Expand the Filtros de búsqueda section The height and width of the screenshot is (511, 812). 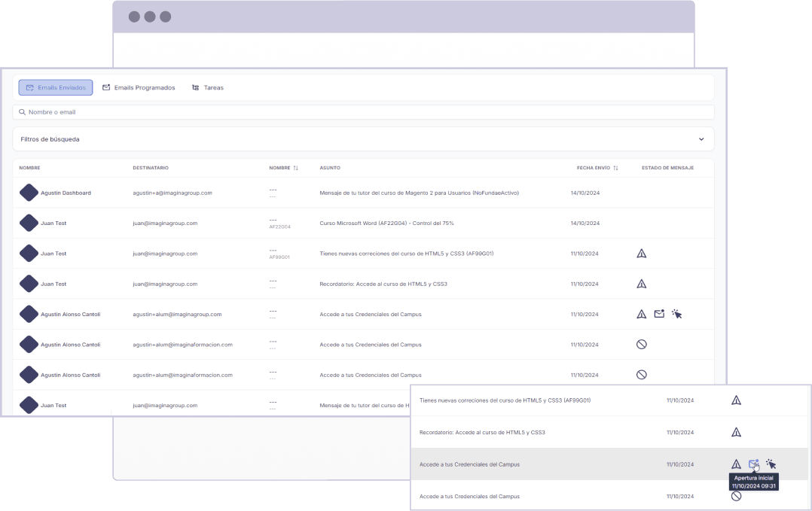(702, 139)
